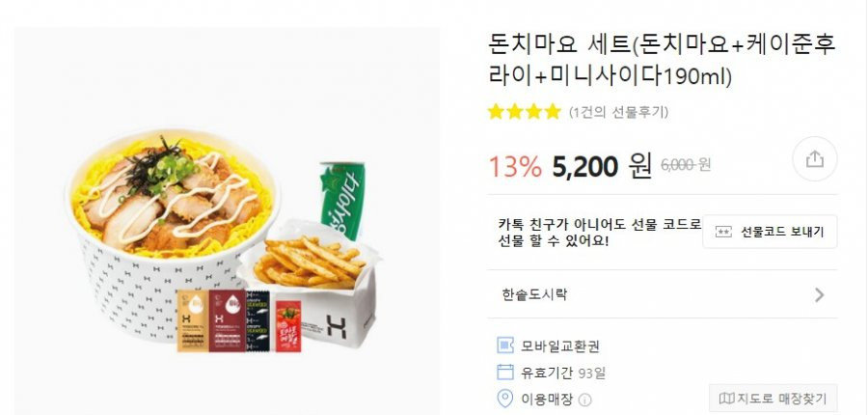The width and height of the screenshot is (868, 415).
Task: Open the 1건의 선물후기 reviews link
Action: [618, 113]
